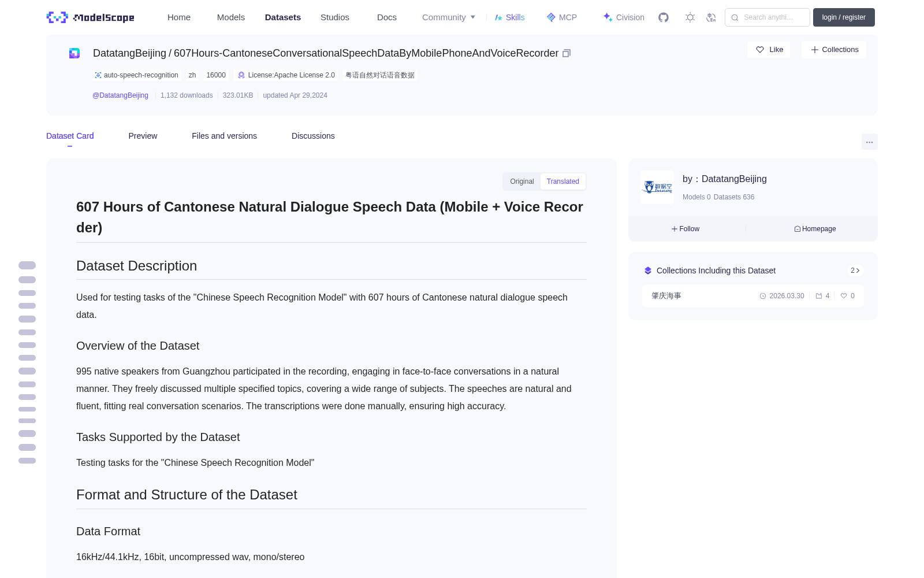This screenshot has width=924, height=578.
Task: Go to Docs in the top navigation
Action: tap(387, 17)
